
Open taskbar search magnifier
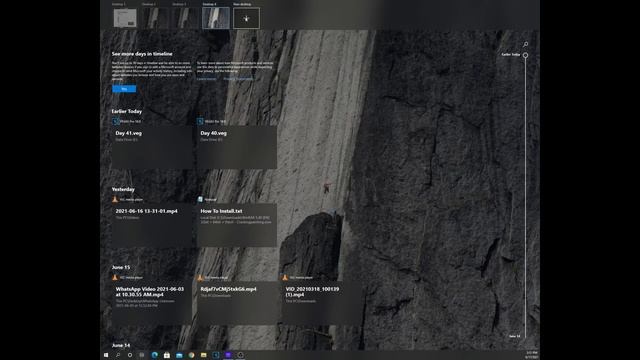coord(118,355)
